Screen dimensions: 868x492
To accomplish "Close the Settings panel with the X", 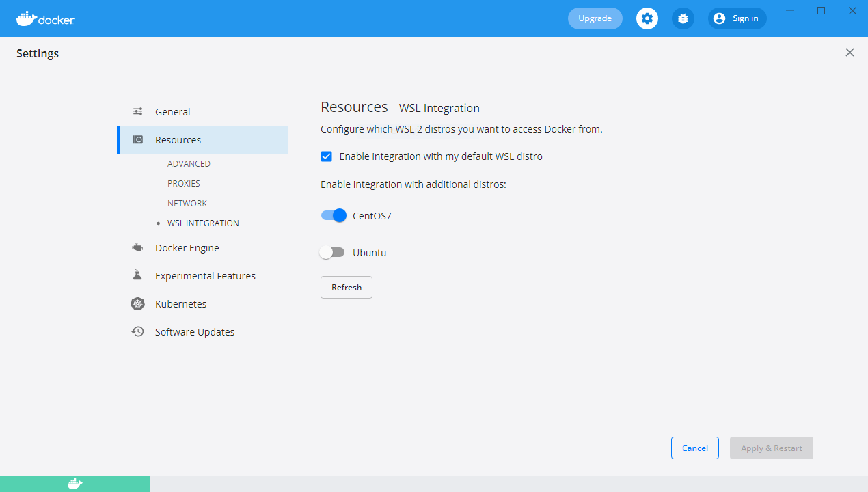I will coord(850,53).
